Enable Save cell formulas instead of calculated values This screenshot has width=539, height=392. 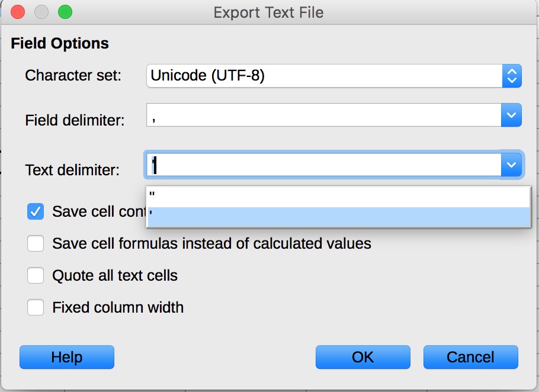34,243
